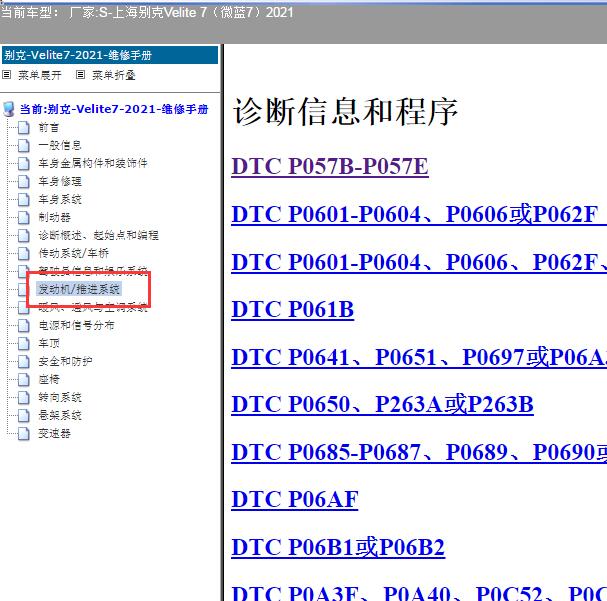Open the DTC P0685-P0687、P0689 link
This screenshot has height=601, width=607.
point(419,452)
